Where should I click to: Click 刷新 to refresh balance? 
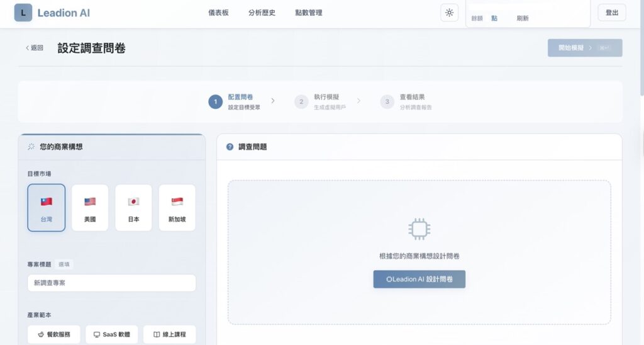(x=523, y=18)
